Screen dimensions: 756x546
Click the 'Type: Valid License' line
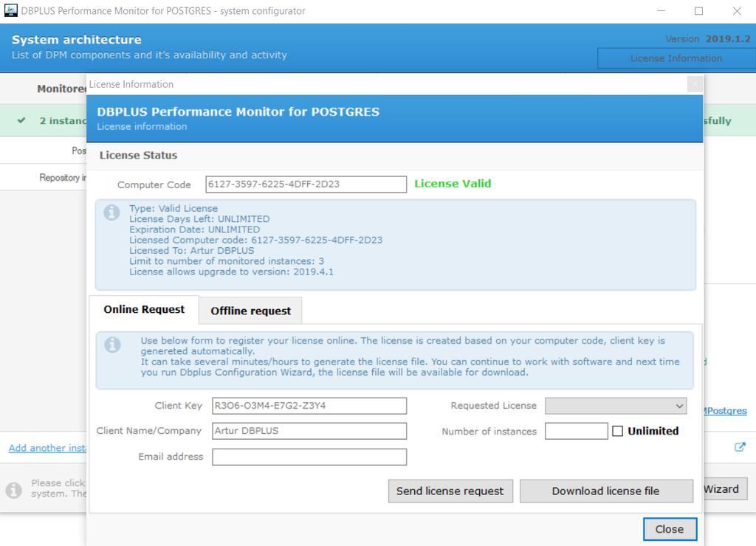click(x=173, y=208)
